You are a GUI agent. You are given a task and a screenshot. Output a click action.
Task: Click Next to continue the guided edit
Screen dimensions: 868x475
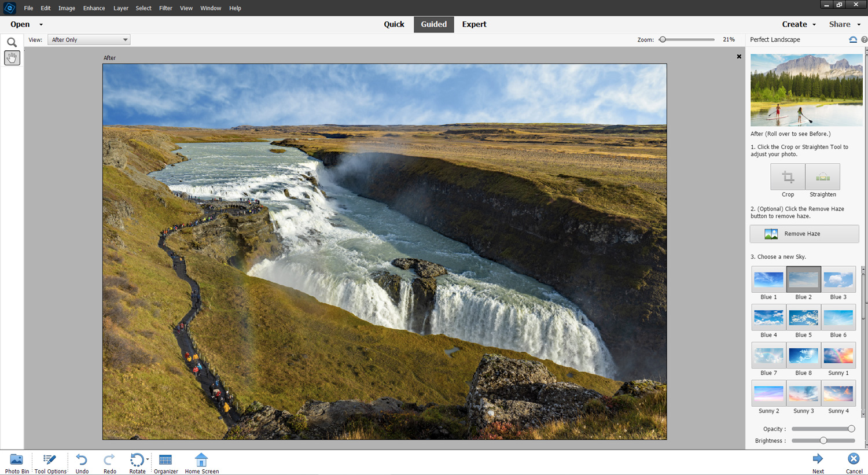pos(818,462)
